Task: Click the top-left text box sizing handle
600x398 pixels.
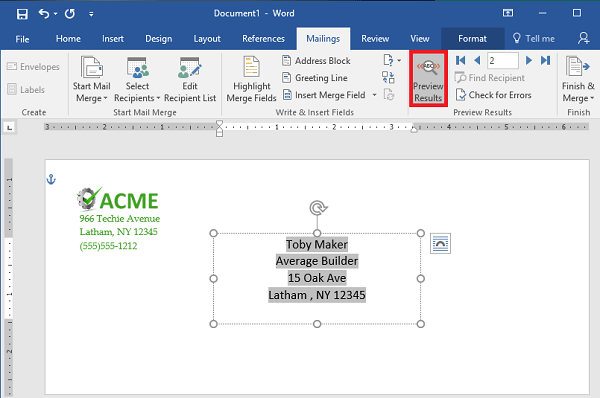Action: click(x=214, y=233)
